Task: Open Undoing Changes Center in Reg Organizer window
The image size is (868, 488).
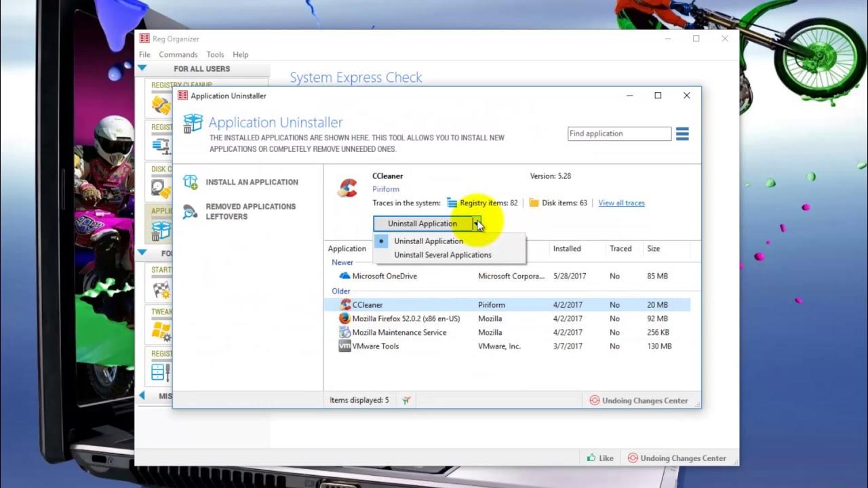Action: tap(677, 458)
